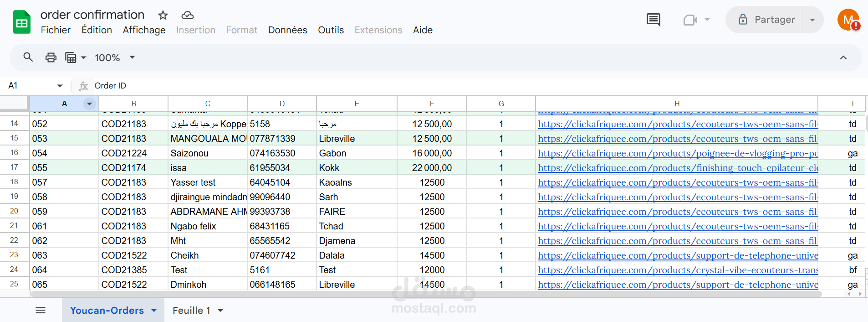The width and height of the screenshot is (868, 322).
Task: Start a video call with camera icon
Action: point(690,20)
